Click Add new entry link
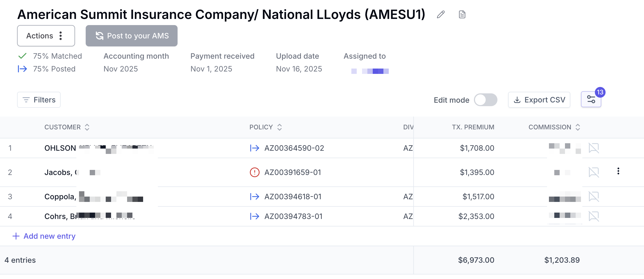Screen dimensions: 644x279 pyautogui.click(x=44, y=236)
